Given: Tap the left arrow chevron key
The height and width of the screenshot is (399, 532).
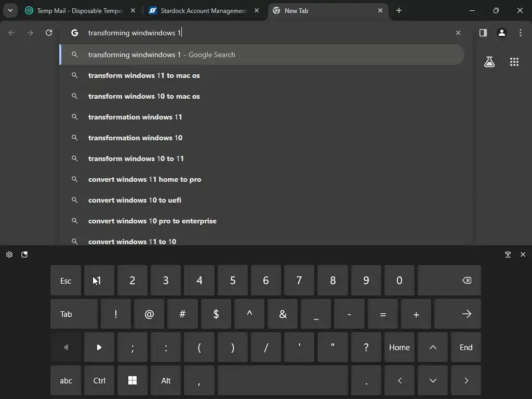Looking at the screenshot, I should click(x=400, y=380).
